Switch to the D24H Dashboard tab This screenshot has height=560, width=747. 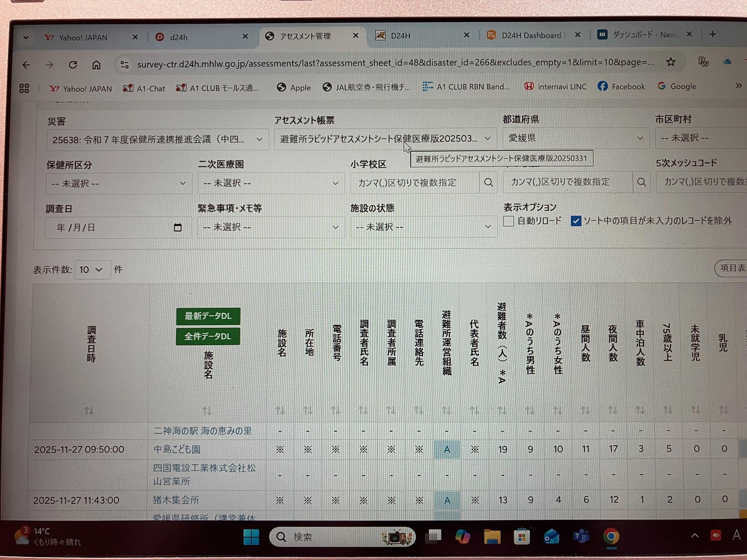tap(531, 36)
